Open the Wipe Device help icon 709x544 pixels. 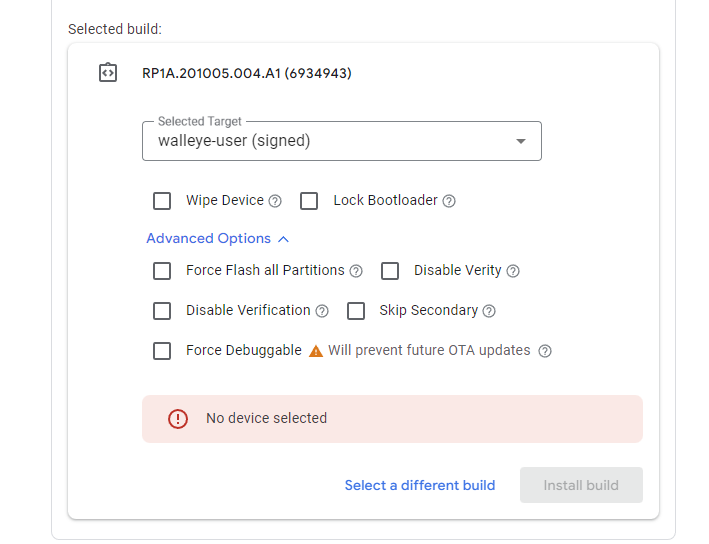point(275,201)
